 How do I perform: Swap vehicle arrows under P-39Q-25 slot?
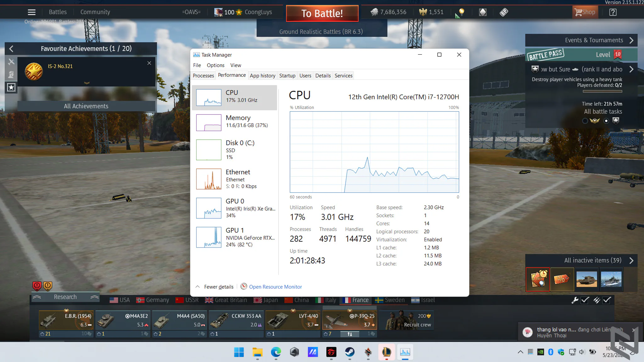[x=350, y=334]
